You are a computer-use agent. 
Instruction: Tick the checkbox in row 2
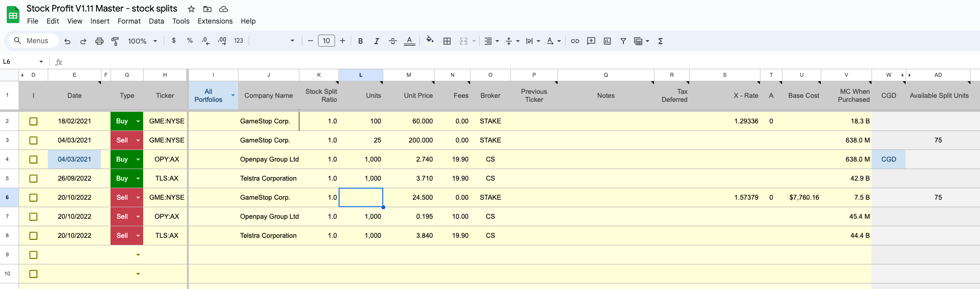point(34,121)
